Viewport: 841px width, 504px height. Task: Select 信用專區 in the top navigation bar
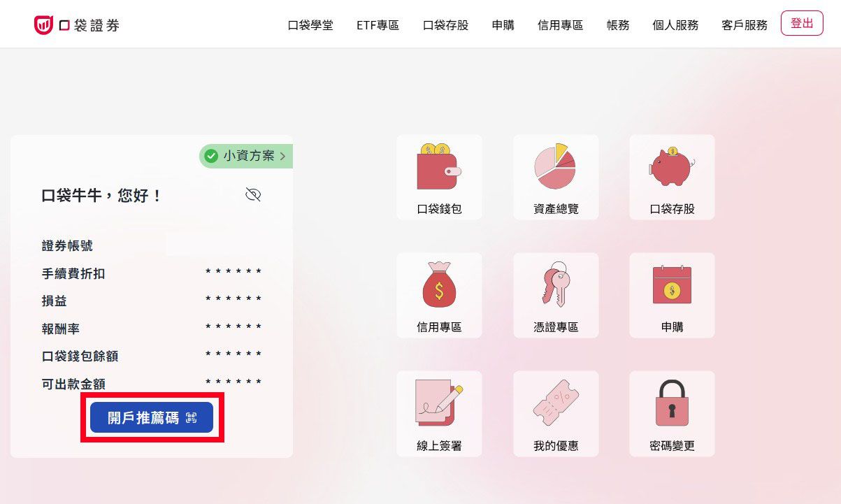560,25
